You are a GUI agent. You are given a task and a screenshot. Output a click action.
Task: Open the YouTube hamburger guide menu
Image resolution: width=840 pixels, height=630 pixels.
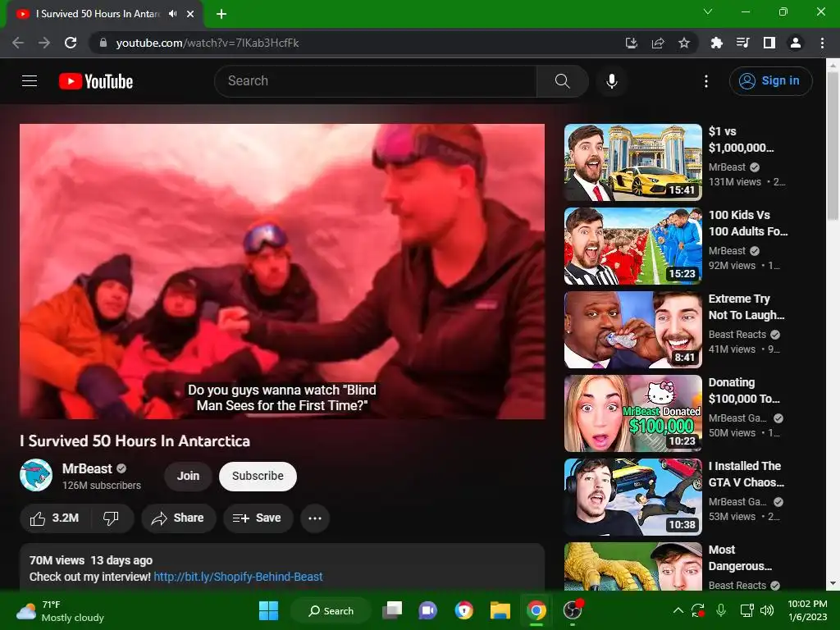point(30,81)
